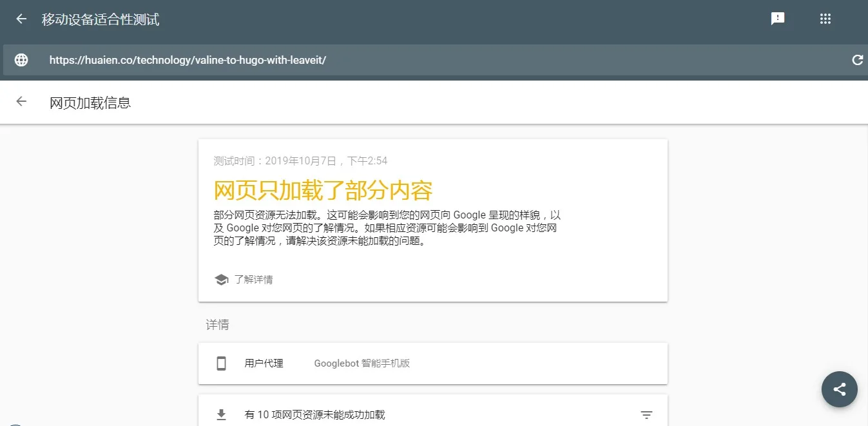Click the back arrow beside 网页加载信息
The height and width of the screenshot is (426, 868).
tap(21, 101)
